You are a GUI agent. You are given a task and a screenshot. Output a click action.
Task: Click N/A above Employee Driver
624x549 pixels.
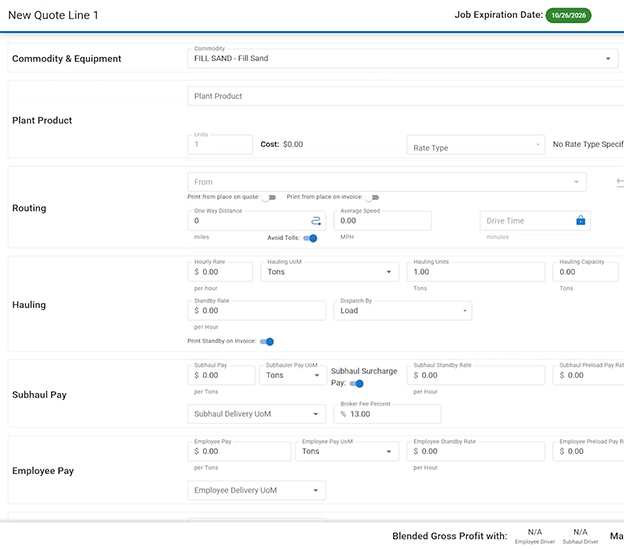[535, 532]
